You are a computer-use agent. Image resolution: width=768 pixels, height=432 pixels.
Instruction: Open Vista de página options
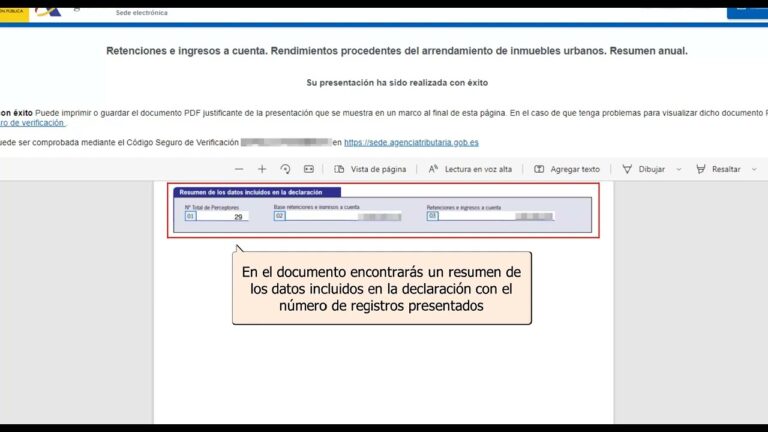pyautogui.click(x=370, y=169)
